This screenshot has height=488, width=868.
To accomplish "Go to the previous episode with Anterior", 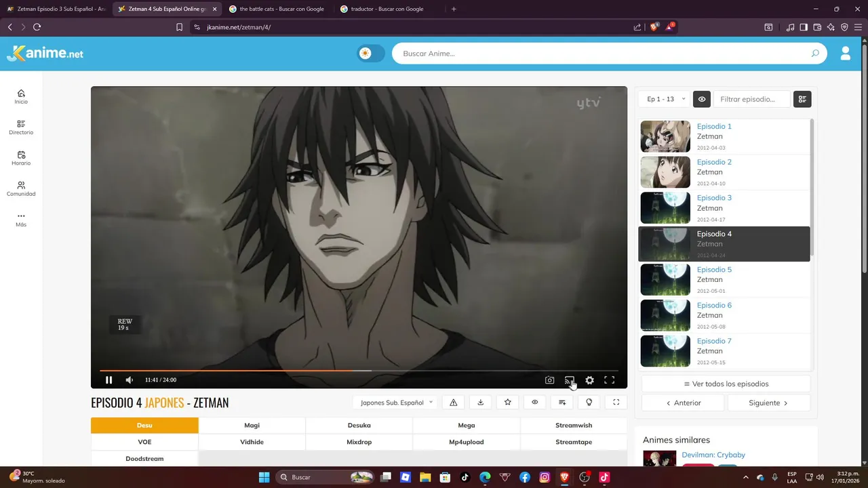I will pyautogui.click(x=683, y=403).
